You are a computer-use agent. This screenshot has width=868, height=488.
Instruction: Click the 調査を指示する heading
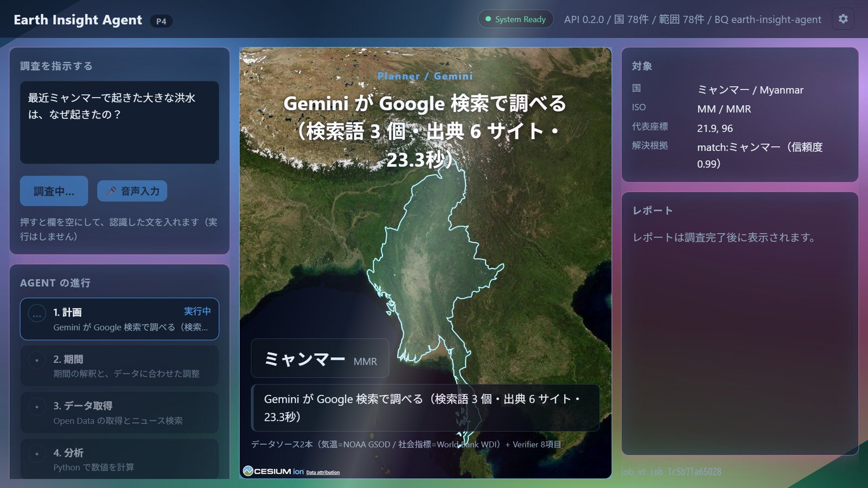tap(56, 66)
